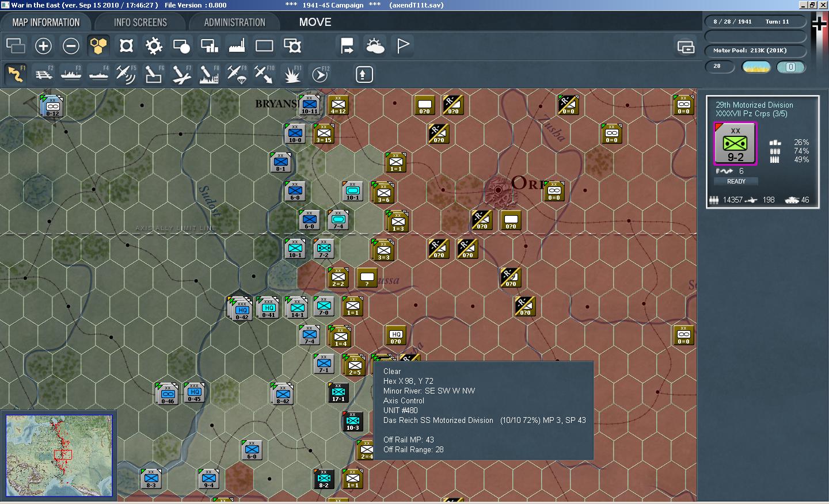This screenshot has height=504, width=829.
Task: Click the yellow-blue weather indicator pill
Action: [756, 67]
